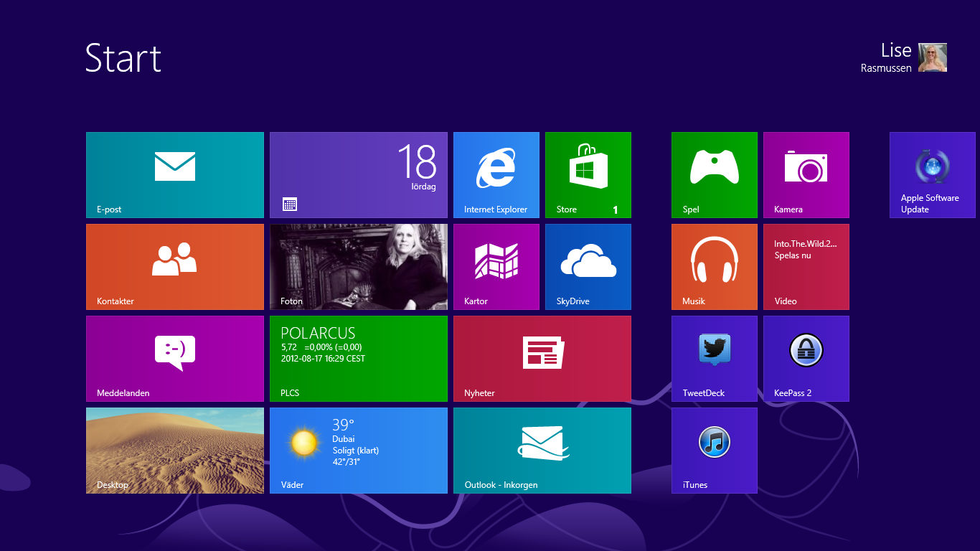Click the Väder tile label
This screenshot has height=551, width=980.
click(292, 485)
